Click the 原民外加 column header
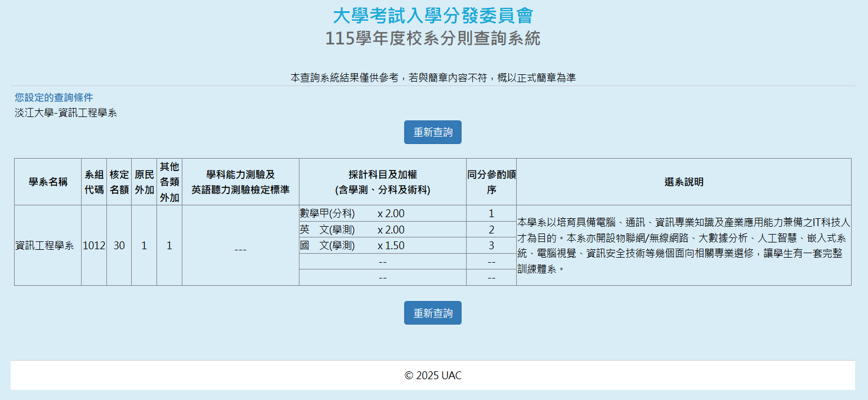Viewport: 868px width, 400px height. (144, 182)
